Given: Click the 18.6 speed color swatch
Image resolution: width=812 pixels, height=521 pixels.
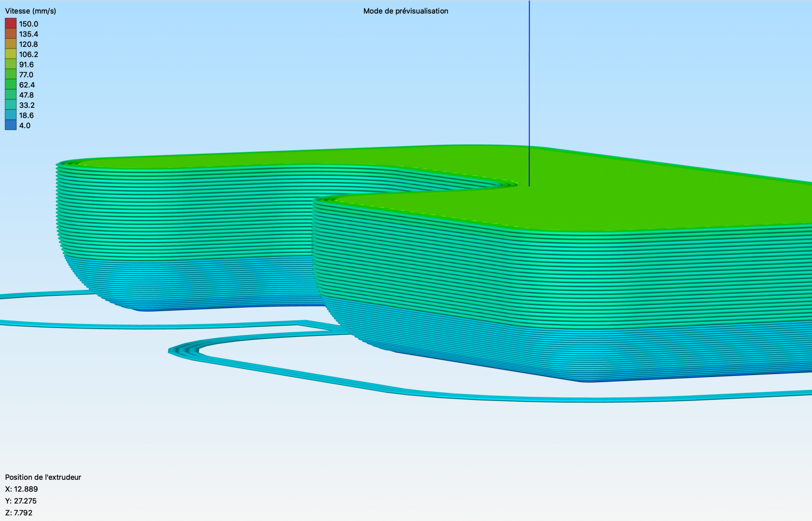Looking at the screenshot, I should [x=11, y=115].
